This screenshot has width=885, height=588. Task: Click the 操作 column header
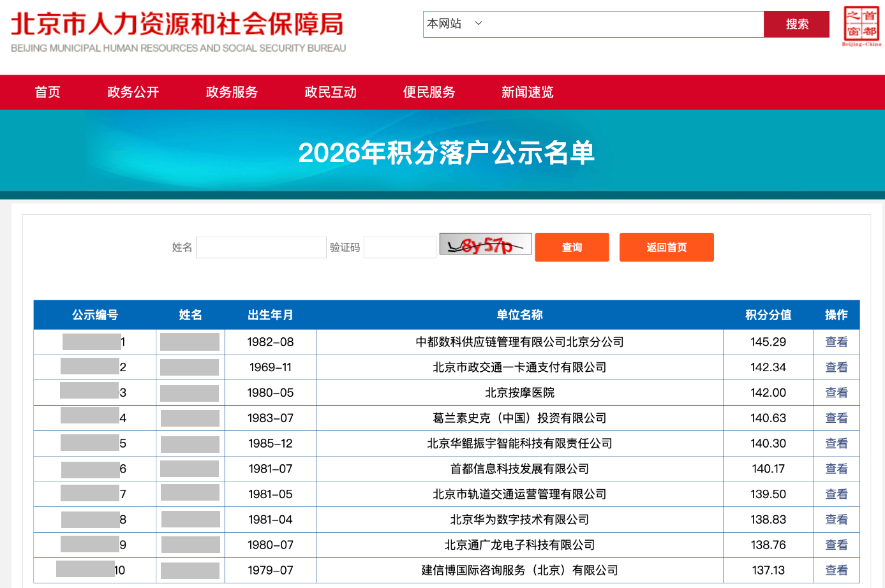click(x=837, y=315)
